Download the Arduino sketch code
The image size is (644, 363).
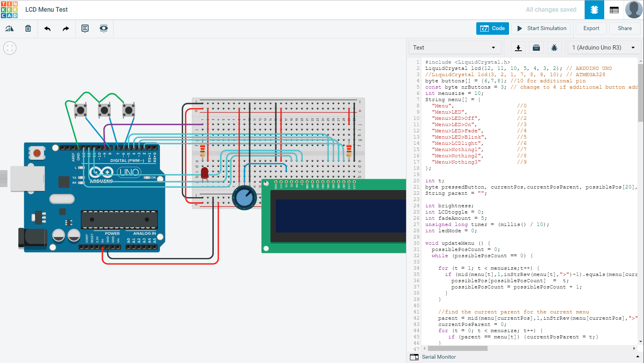[518, 47]
